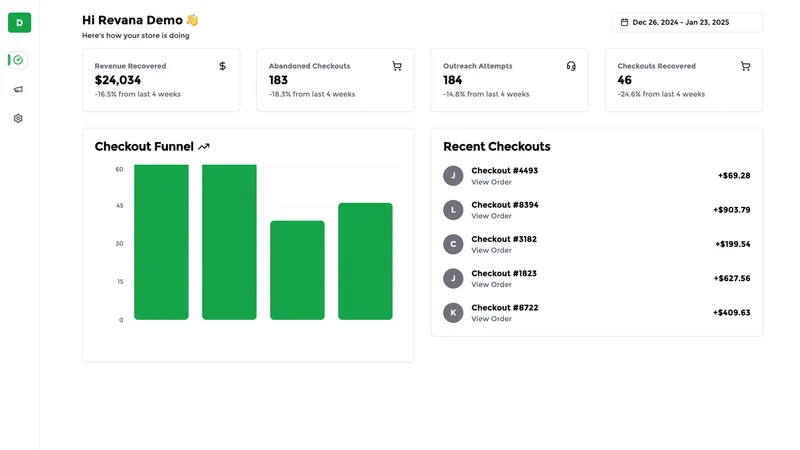Viewport: 800px width, 450px height.
Task: Click the fourth bar in Checkout Funnel chart
Action: point(365,261)
